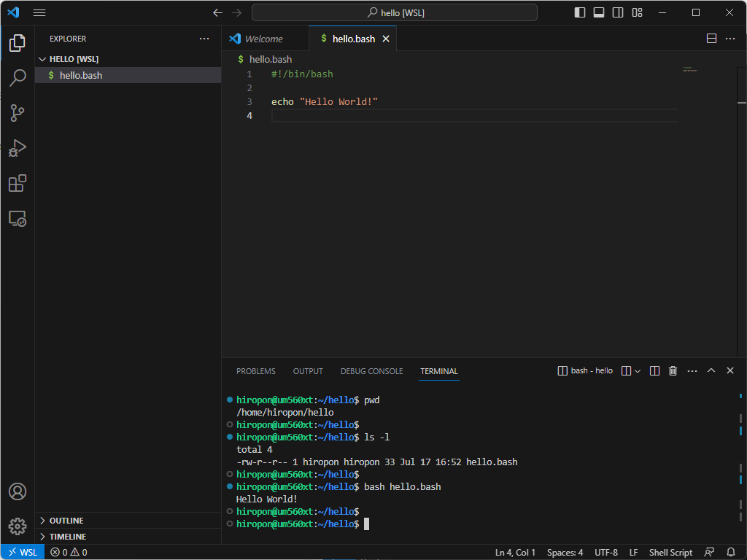This screenshot has height=560, width=747.
Task: Click the hello [WSL] command center search box
Action: pyautogui.click(x=394, y=12)
